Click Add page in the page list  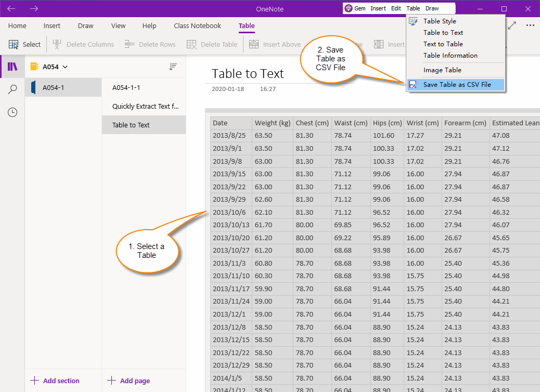(128, 381)
